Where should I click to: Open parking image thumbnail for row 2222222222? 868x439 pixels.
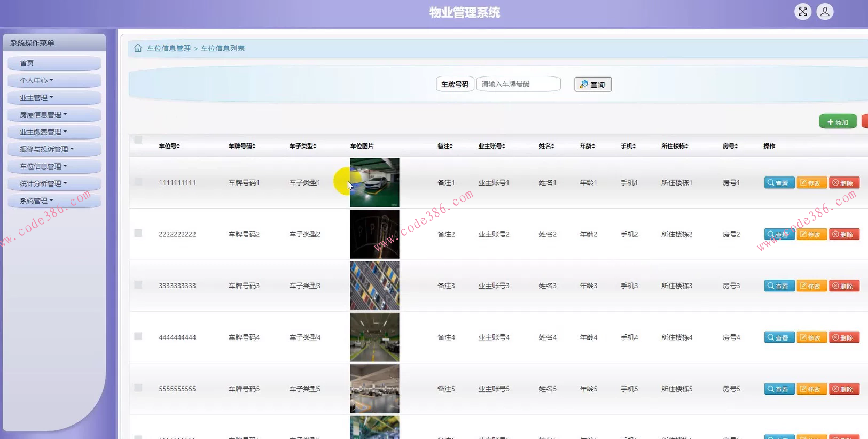pyautogui.click(x=374, y=234)
